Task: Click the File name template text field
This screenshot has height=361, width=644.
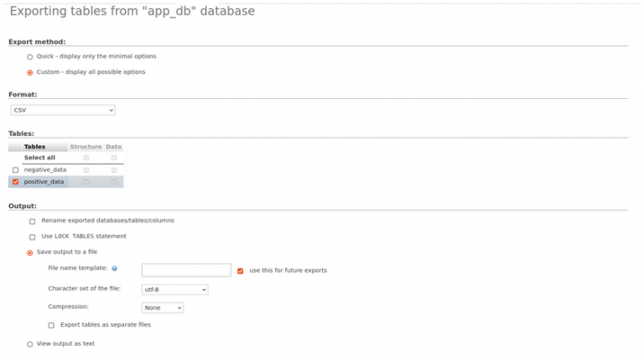Action: [185, 270]
